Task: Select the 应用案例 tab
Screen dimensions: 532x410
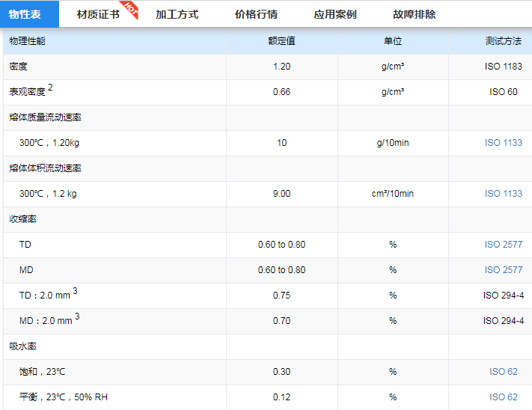Action: (335, 14)
